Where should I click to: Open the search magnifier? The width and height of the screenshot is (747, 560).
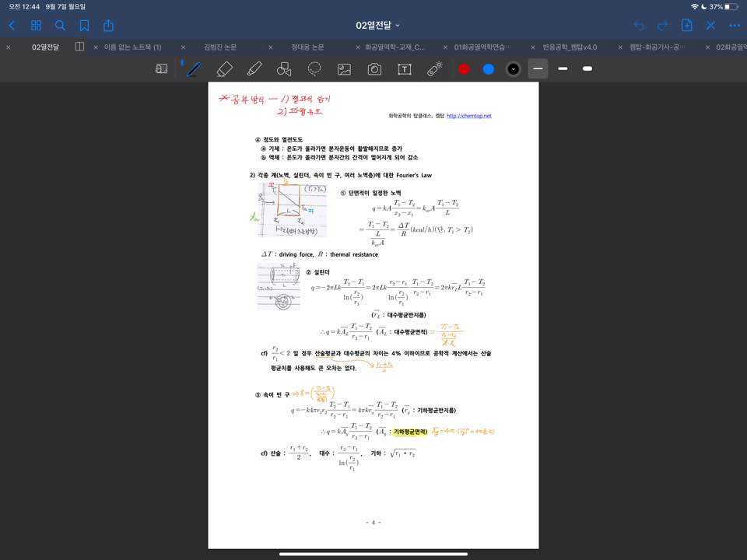(x=60, y=25)
